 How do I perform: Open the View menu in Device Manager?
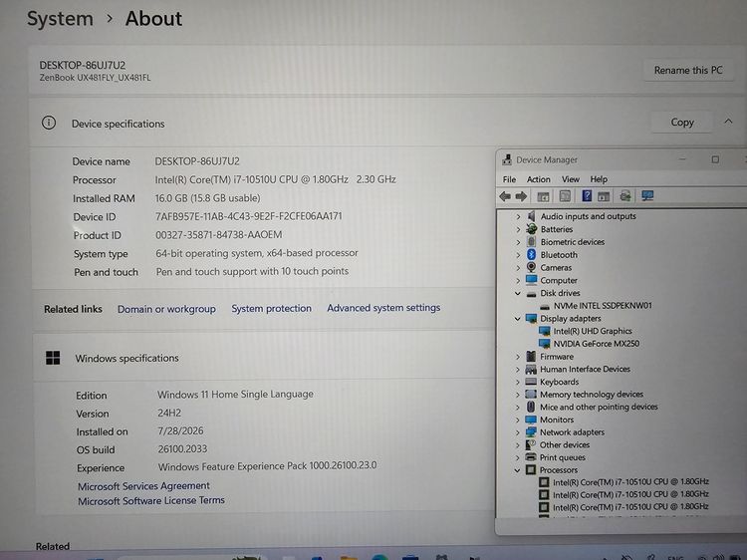click(571, 179)
